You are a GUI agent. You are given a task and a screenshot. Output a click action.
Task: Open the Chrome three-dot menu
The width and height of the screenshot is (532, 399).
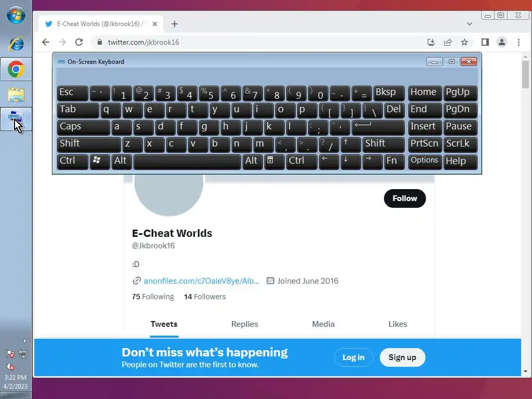(x=519, y=42)
